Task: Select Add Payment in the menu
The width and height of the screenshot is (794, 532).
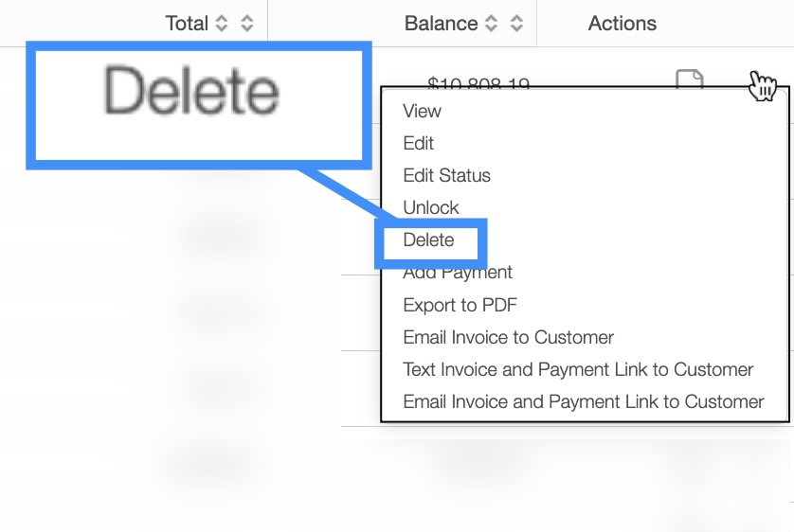Action: coord(458,273)
